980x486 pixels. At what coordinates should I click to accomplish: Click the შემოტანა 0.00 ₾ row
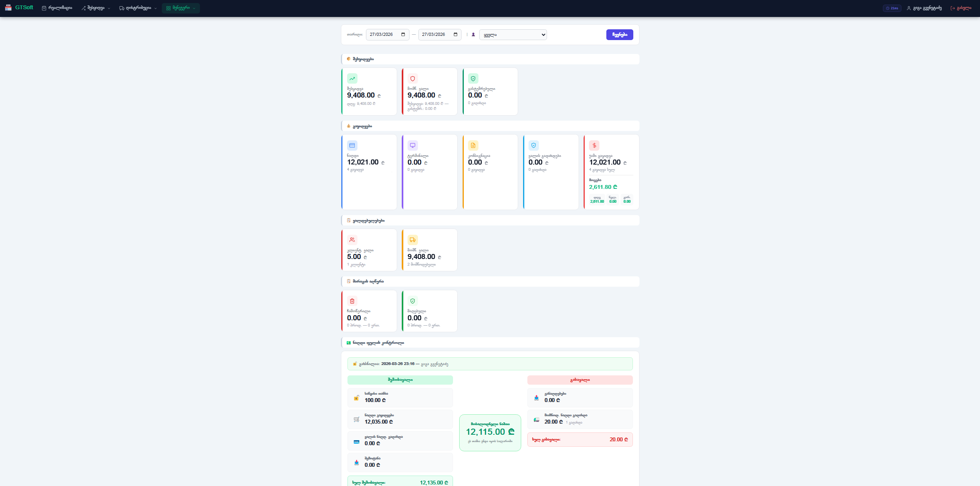[x=400, y=462]
